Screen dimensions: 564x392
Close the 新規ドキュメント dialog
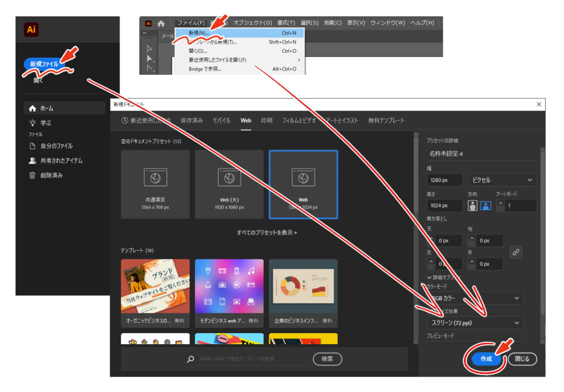click(539, 104)
